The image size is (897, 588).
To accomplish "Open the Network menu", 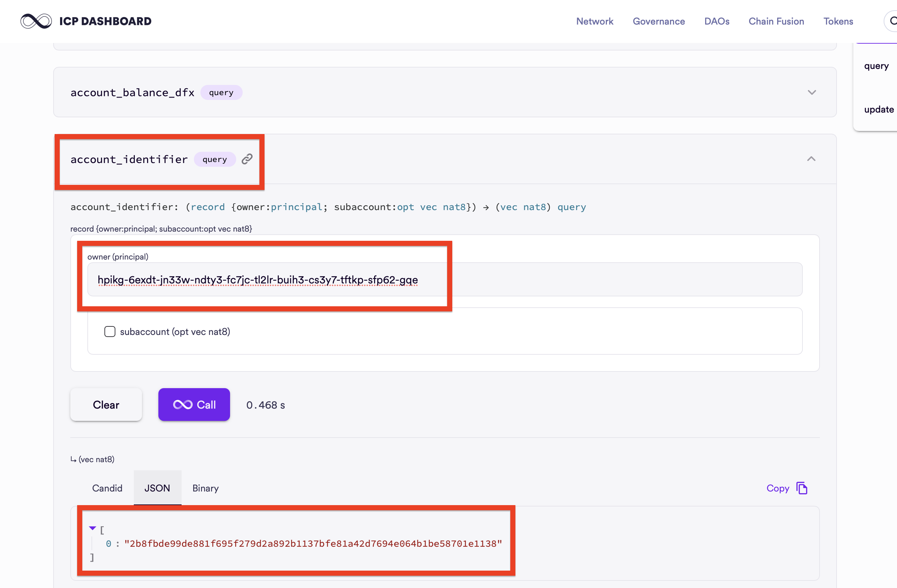I will (x=594, y=21).
